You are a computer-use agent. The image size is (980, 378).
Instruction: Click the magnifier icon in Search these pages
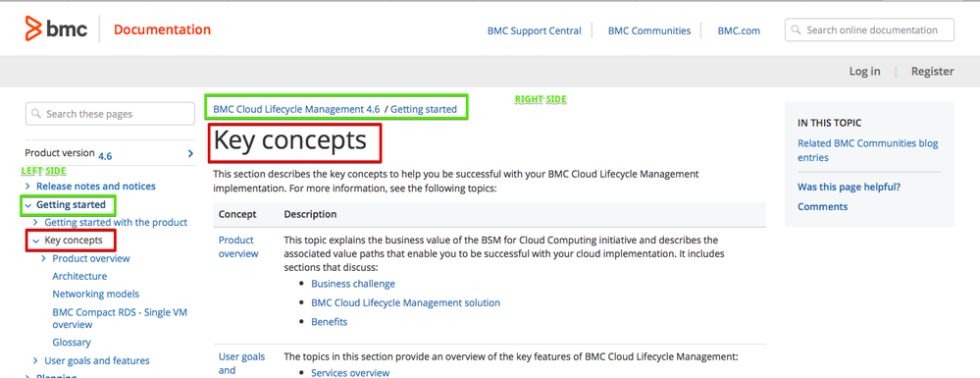pos(36,114)
